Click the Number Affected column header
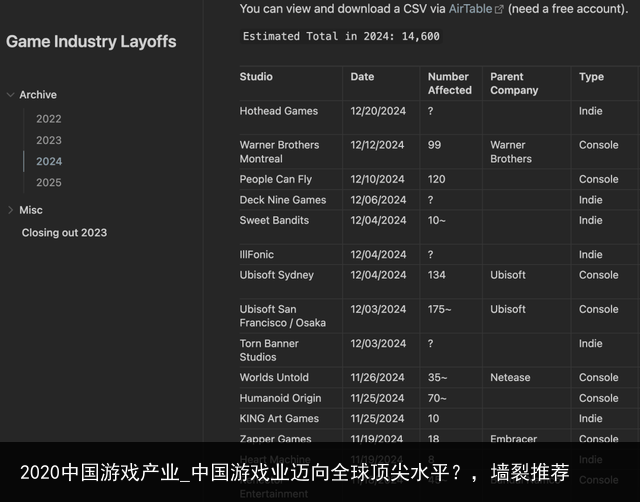The image size is (640, 502). (x=449, y=83)
